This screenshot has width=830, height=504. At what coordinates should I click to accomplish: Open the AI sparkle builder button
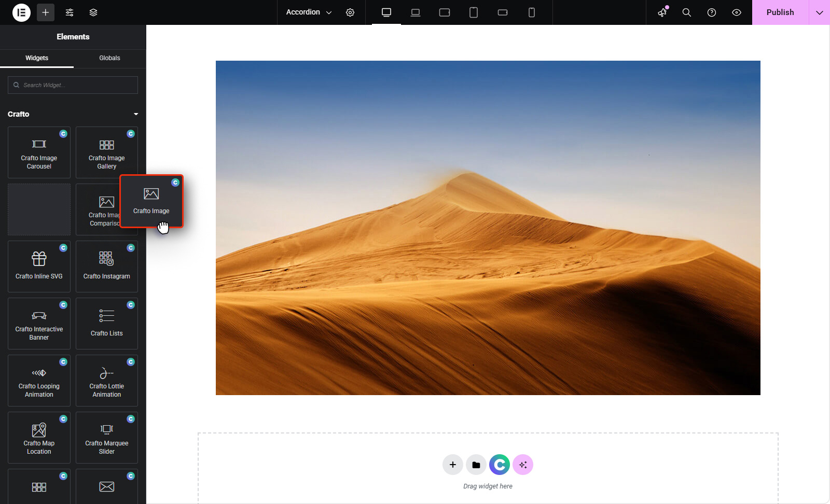pyautogui.click(x=523, y=465)
